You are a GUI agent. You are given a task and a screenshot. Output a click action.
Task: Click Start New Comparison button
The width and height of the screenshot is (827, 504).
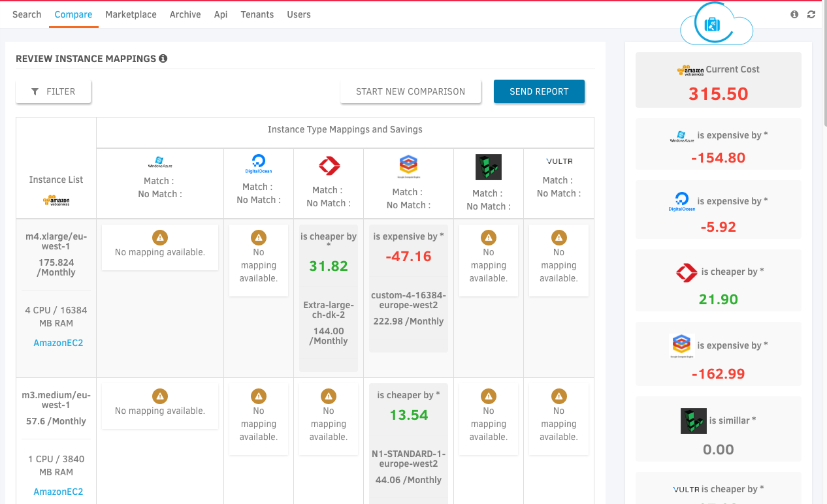tap(410, 91)
